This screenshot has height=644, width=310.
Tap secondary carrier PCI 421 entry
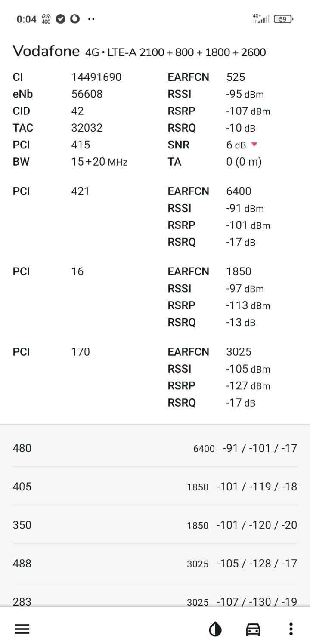pyautogui.click(x=80, y=191)
